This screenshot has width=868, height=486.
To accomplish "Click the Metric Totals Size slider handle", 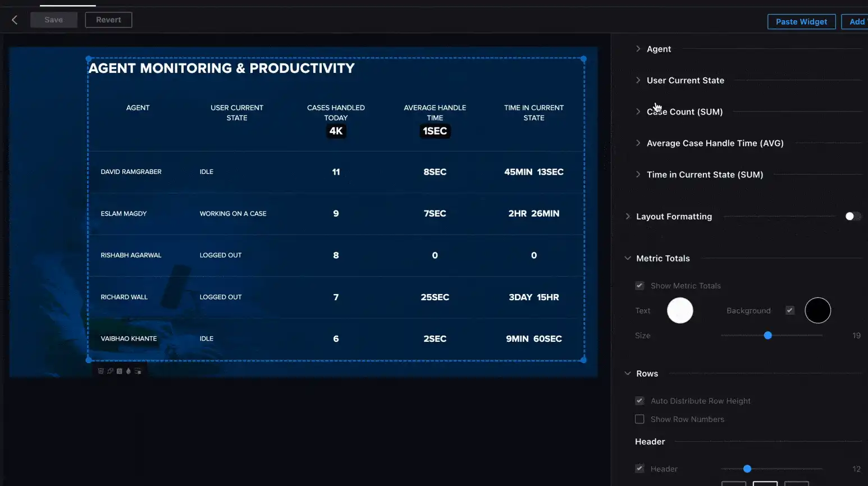I will click(768, 336).
